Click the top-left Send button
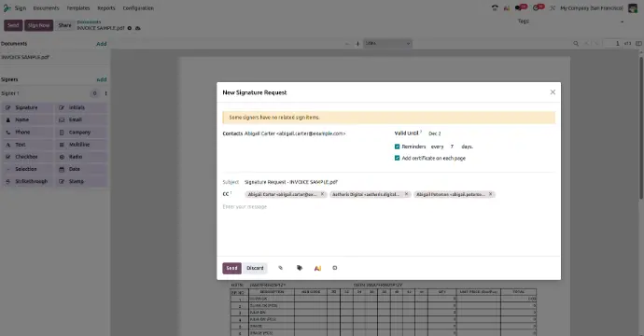This screenshot has width=644, height=336. (x=13, y=25)
